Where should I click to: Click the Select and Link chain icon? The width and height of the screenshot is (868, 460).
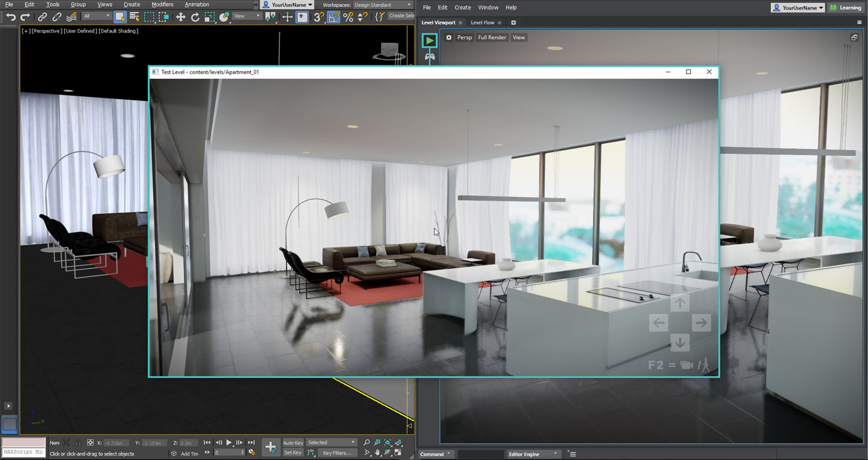point(42,17)
